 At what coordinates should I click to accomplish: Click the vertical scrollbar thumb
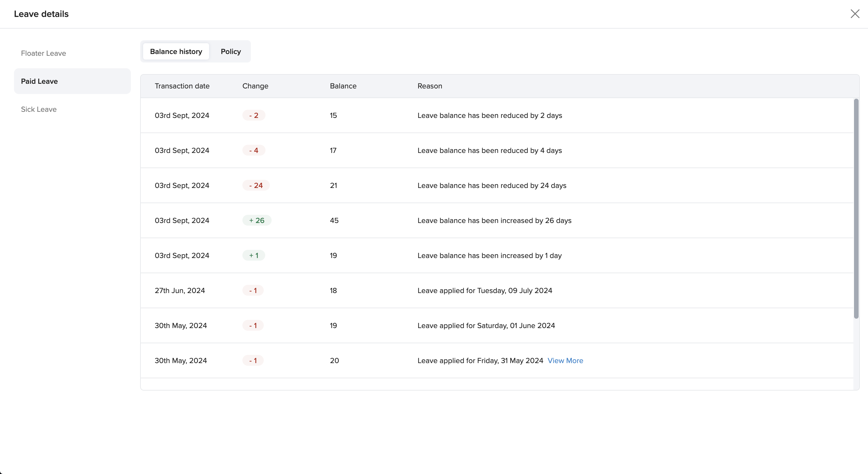click(x=856, y=209)
